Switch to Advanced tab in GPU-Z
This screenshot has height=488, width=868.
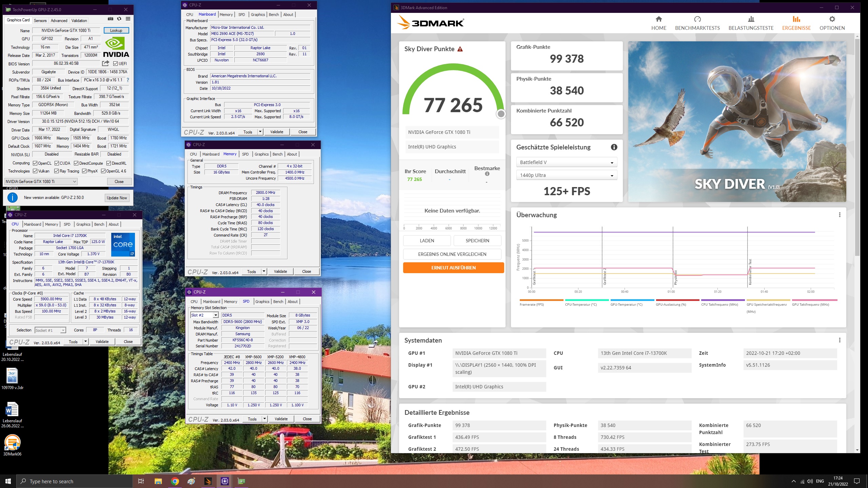coord(59,21)
